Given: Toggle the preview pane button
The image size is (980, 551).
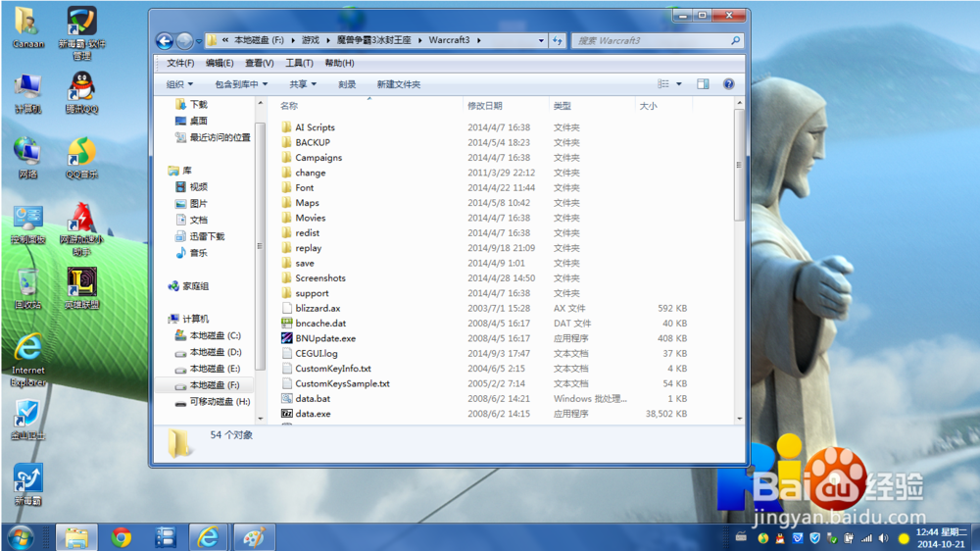Looking at the screenshot, I should [x=703, y=83].
